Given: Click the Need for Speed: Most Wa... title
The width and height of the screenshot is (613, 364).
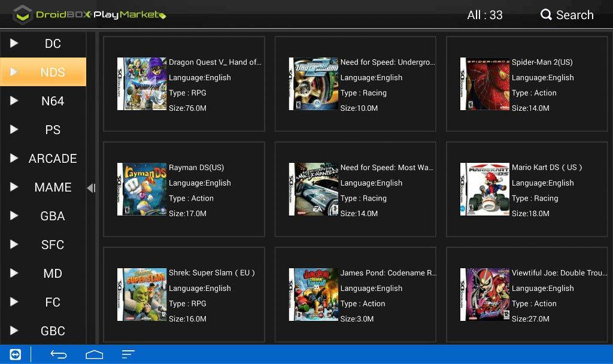Looking at the screenshot, I should [x=387, y=168].
